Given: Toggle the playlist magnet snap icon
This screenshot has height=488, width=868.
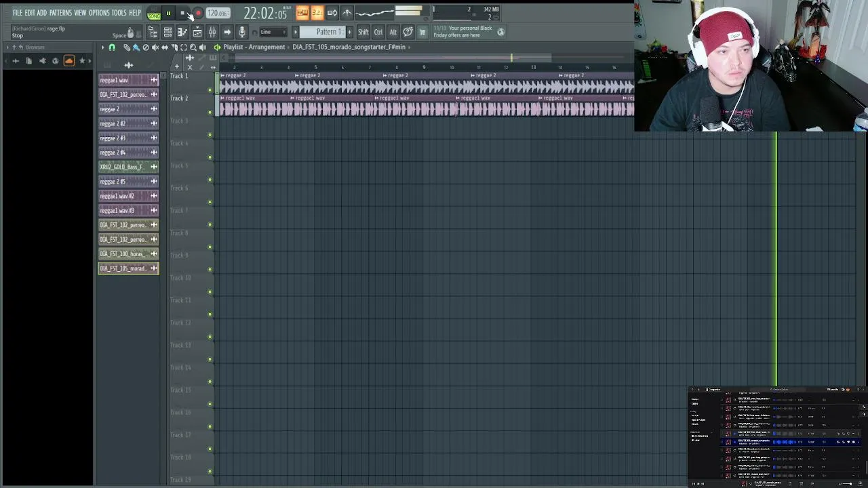Looking at the screenshot, I should click(x=112, y=47).
